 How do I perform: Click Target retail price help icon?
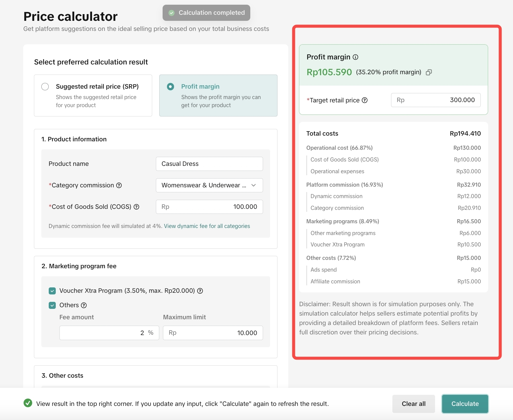365,100
